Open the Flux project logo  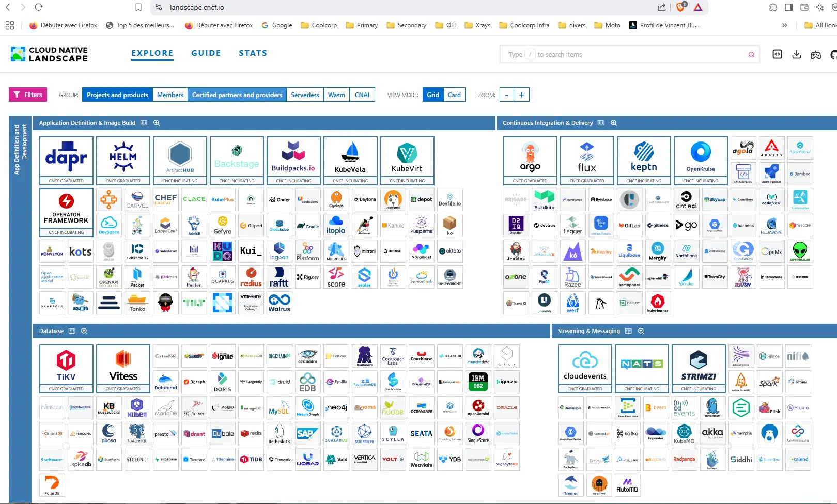[x=587, y=161]
